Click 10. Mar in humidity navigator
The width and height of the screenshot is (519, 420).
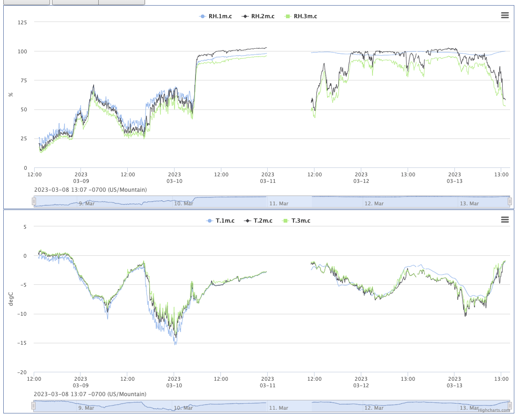tap(183, 203)
